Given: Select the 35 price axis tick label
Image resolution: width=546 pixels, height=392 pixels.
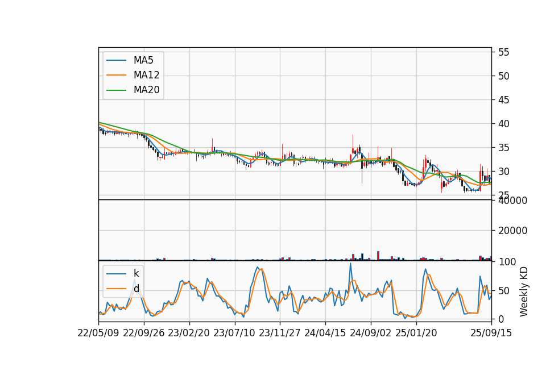Looking at the screenshot, I should point(503,148).
